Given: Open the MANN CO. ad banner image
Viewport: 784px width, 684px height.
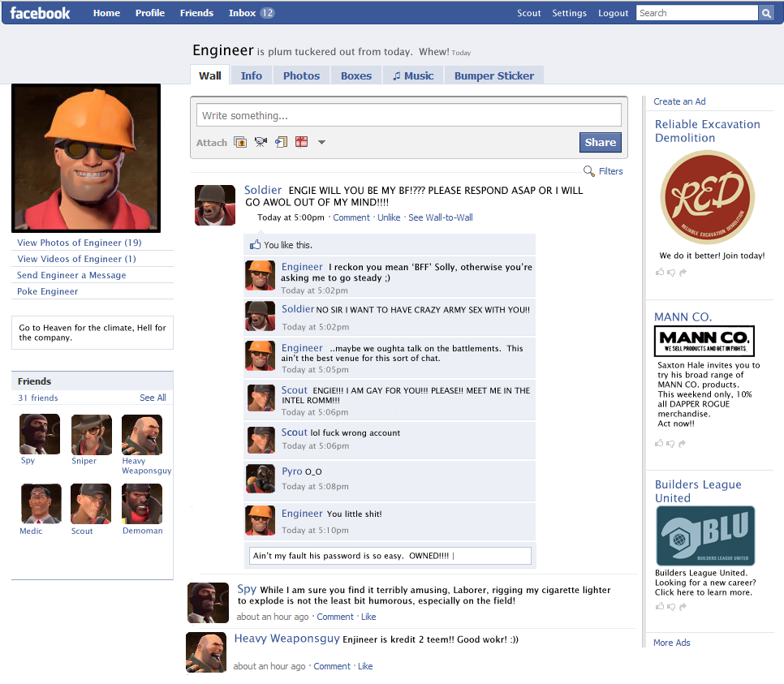Looking at the screenshot, I should pyautogui.click(x=704, y=341).
